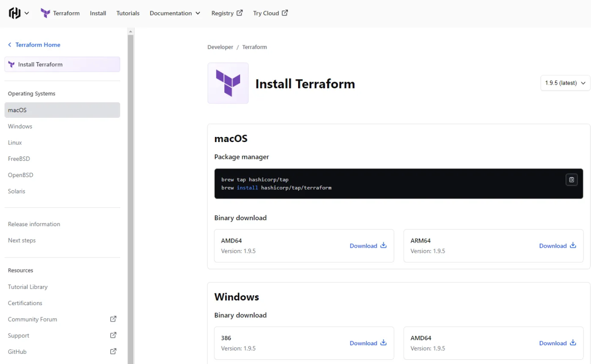Click external-link icon next to Community Forum
This screenshot has height=364, width=591.
(x=113, y=319)
